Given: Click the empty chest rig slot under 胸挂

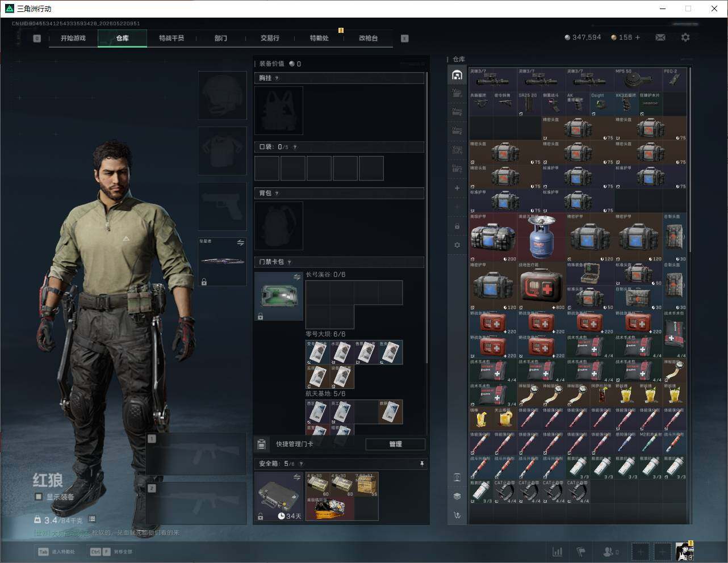Looking at the screenshot, I should pyautogui.click(x=279, y=111).
